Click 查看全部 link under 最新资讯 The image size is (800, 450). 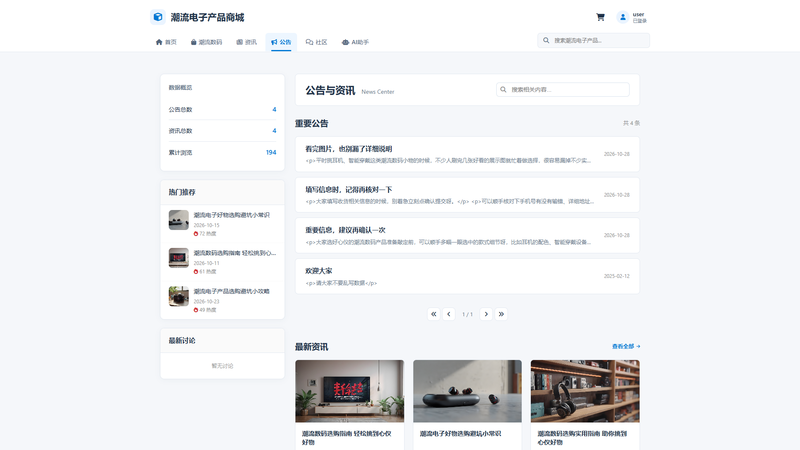(x=626, y=346)
